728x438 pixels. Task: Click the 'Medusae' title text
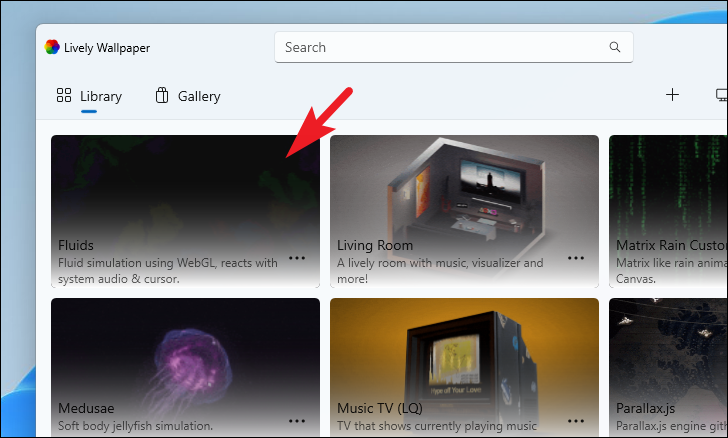(x=86, y=408)
